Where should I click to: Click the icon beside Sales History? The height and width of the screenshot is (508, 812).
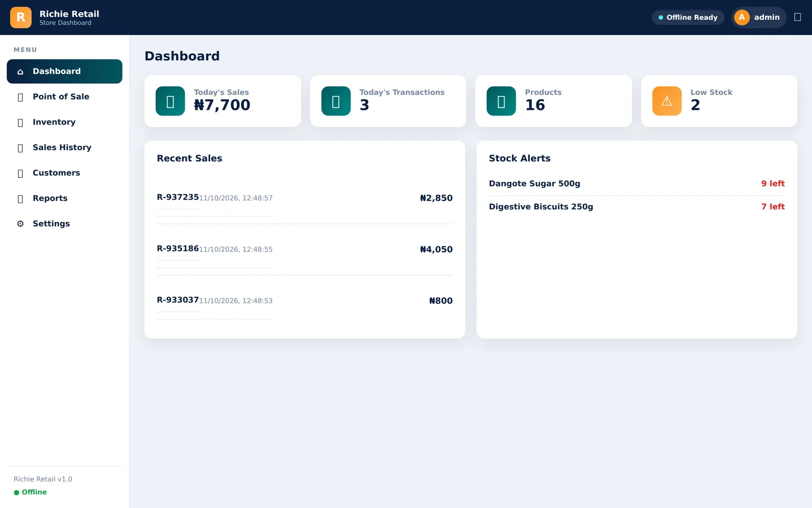point(20,148)
